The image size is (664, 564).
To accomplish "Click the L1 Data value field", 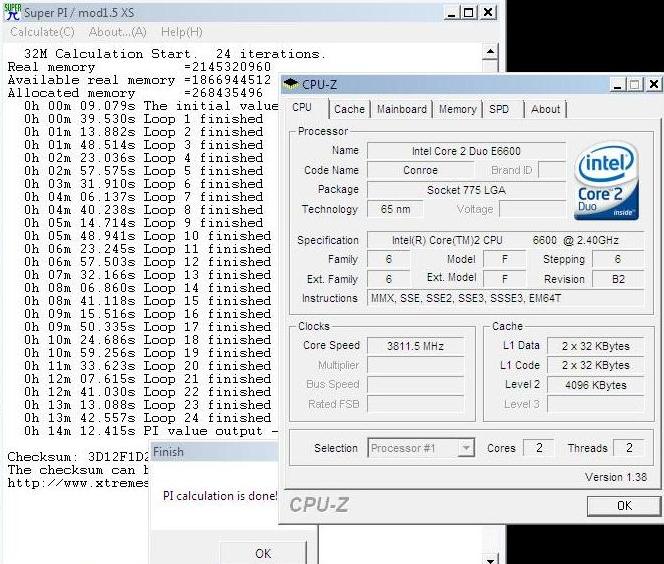I will (595, 346).
